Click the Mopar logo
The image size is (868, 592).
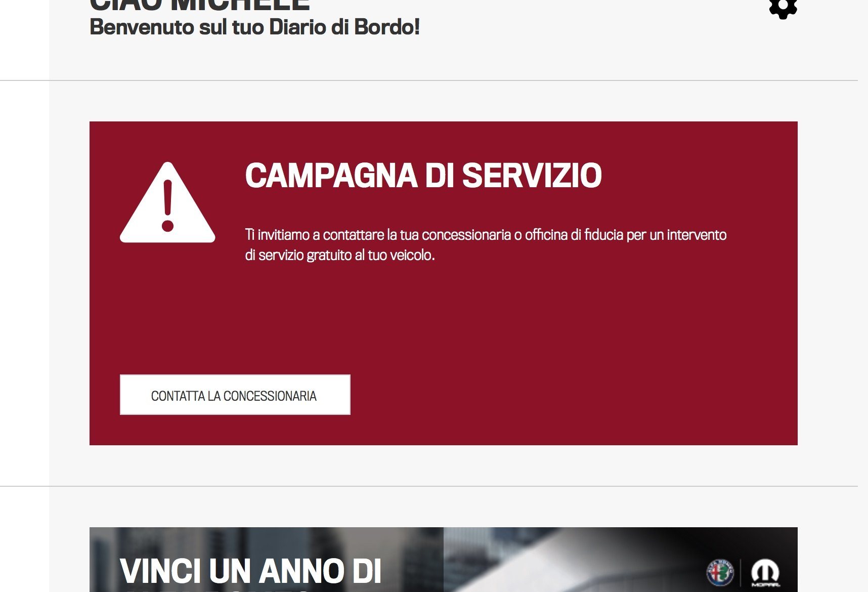[x=765, y=571]
